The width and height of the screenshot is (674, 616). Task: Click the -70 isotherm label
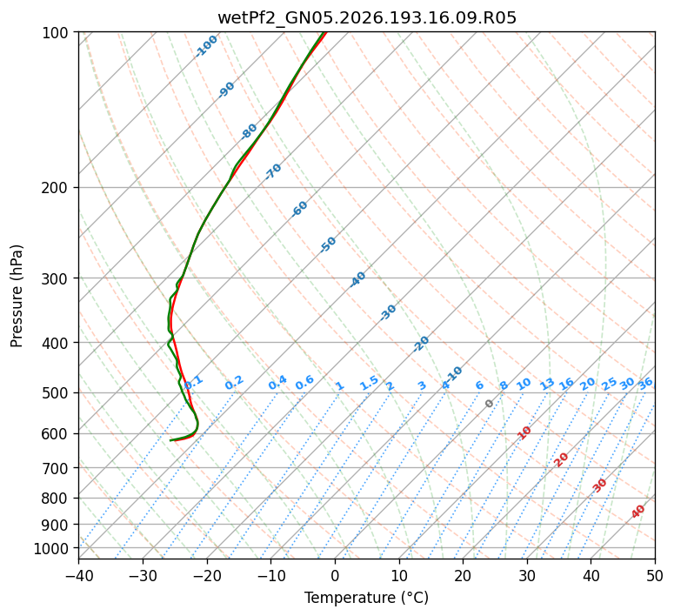pos(273,171)
